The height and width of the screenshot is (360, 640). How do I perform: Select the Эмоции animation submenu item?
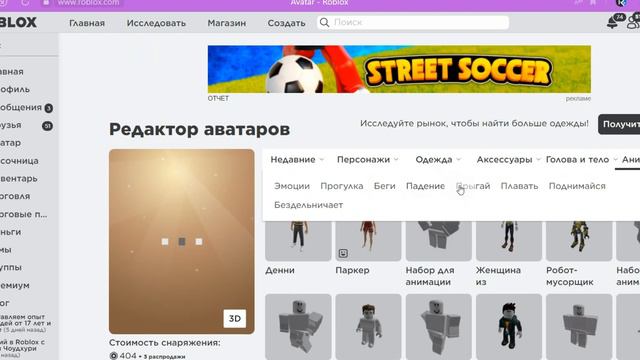point(292,186)
